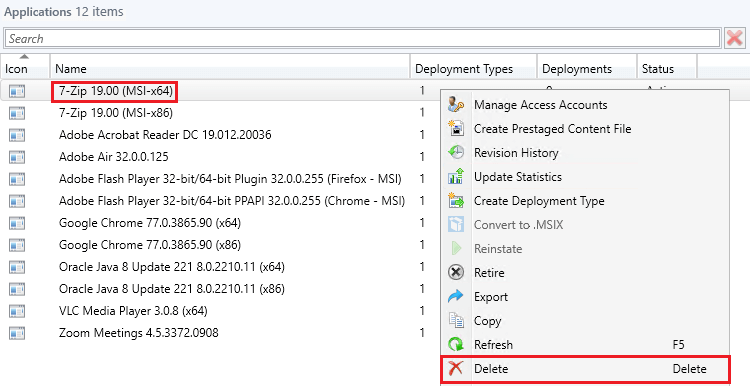This screenshot has height=386, width=750.
Task: Click the greyed Reinstate menu entry
Action: [x=585, y=249]
